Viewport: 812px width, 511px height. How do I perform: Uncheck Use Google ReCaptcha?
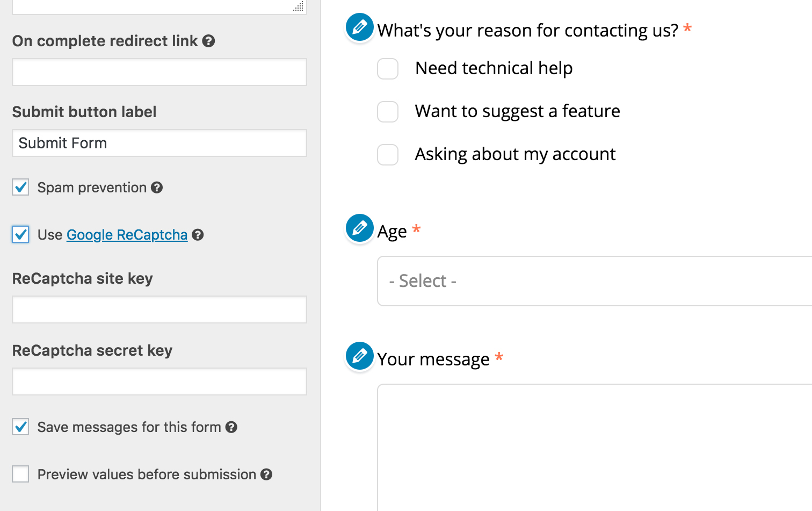[x=20, y=235]
